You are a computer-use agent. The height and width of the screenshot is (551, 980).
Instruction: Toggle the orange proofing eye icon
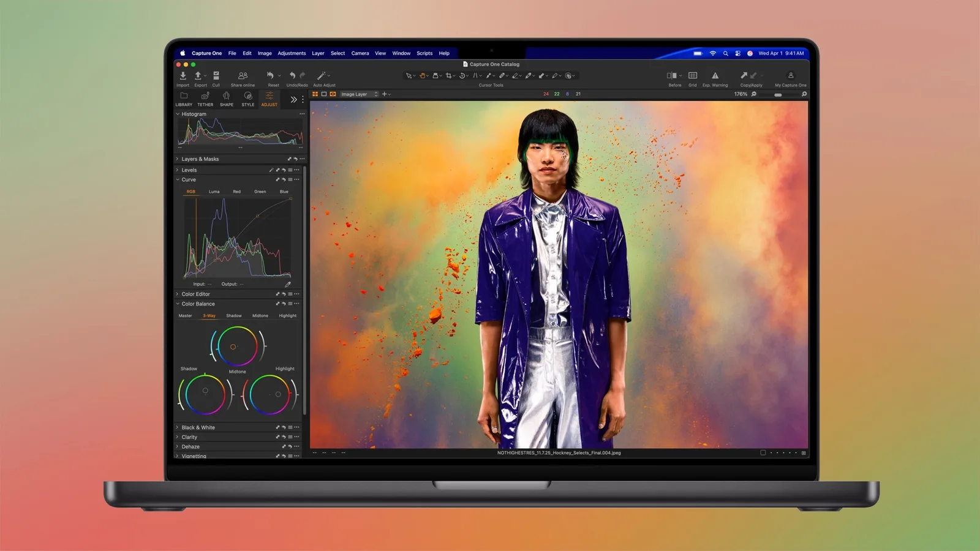(x=333, y=94)
